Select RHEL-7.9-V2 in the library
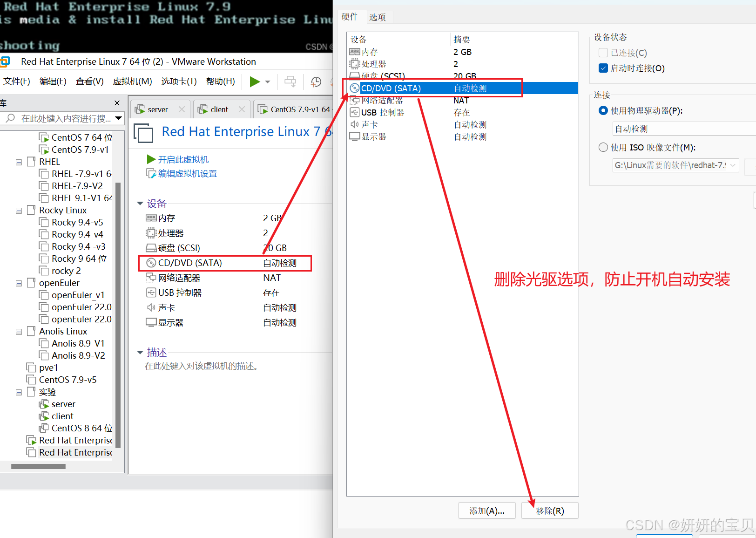 point(77,186)
